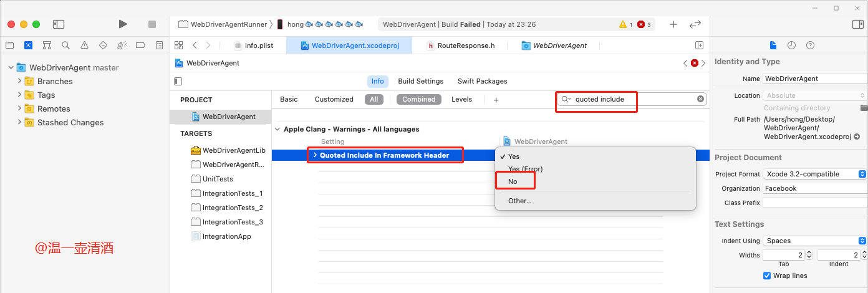Edit the Organization text field
Image resolution: width=868 pixels, height=293 pixels.
click(x=815, y=188)
